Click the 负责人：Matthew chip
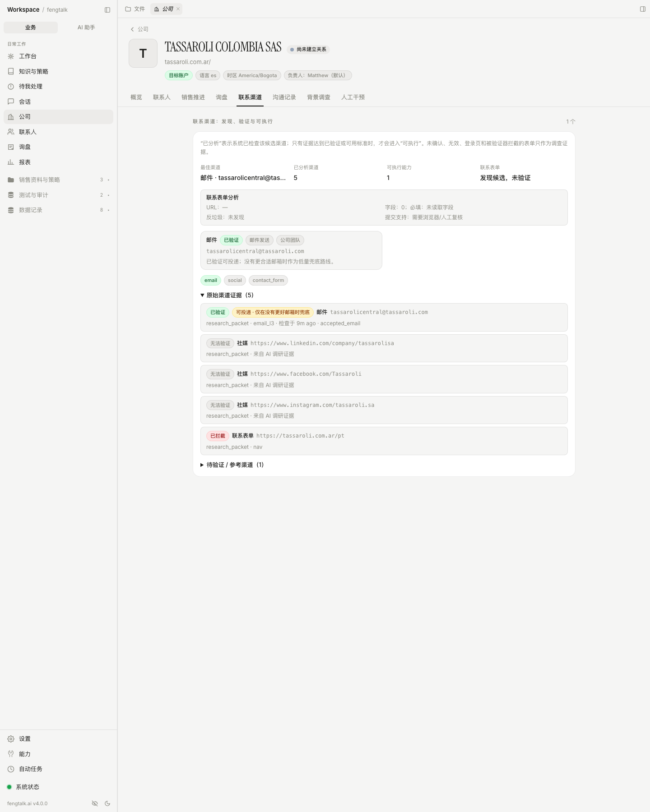The width and height of the screenshot is (650, 812). (x=318, y=75)
